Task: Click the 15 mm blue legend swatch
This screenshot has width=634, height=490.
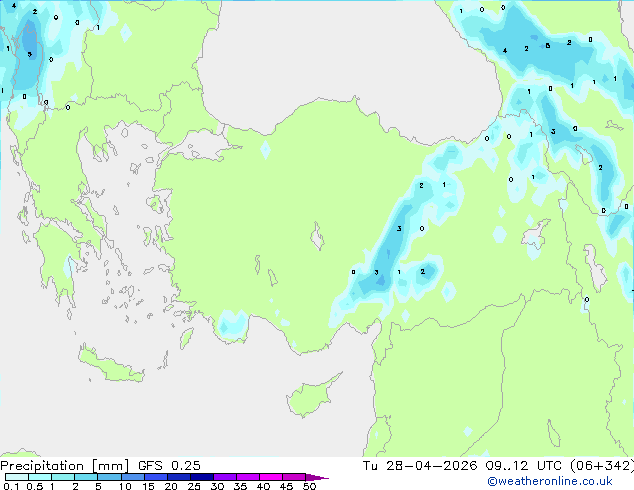Action: pyautogui.click(x=156, y=477)
